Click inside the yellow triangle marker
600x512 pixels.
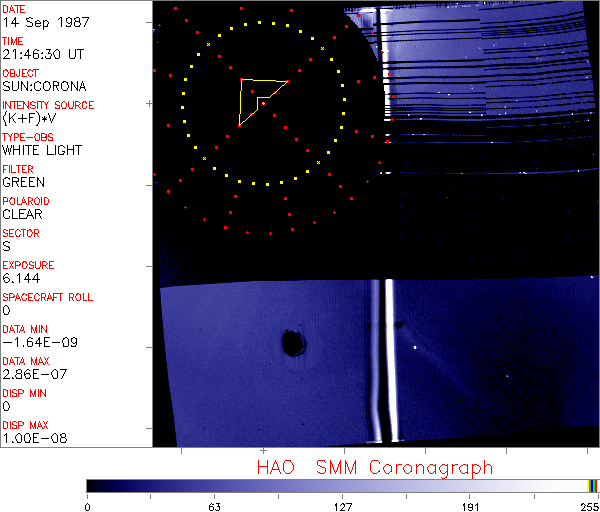256,96
